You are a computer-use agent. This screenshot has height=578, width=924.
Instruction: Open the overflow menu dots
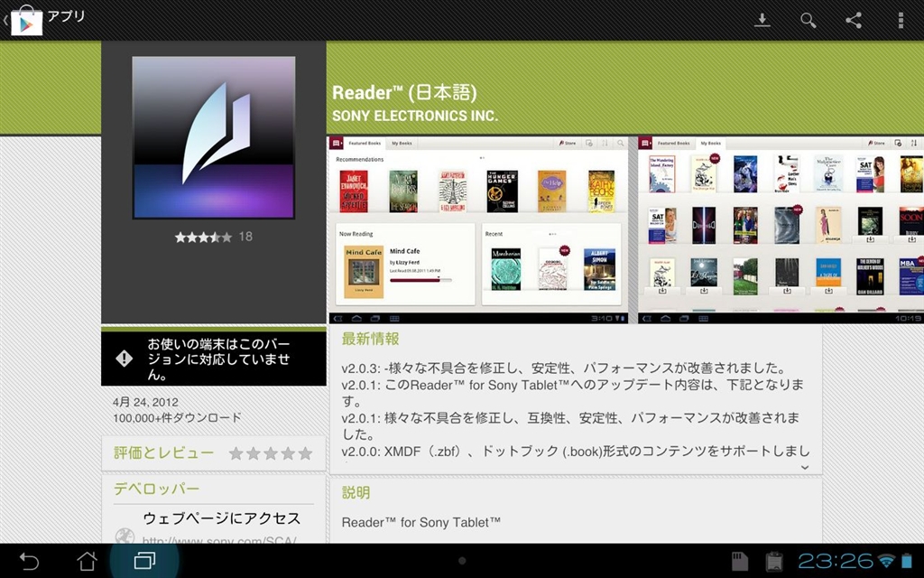point(900,20)
